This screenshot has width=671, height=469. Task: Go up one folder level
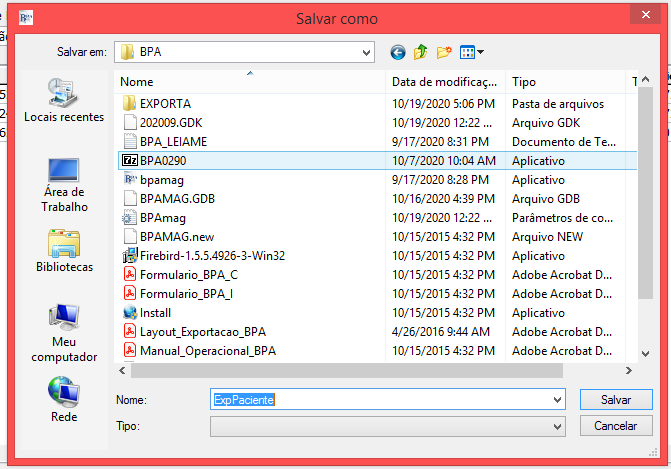421,52
